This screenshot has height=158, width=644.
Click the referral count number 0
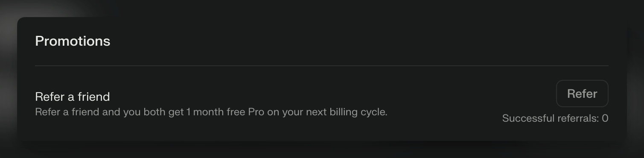(605, 118)
